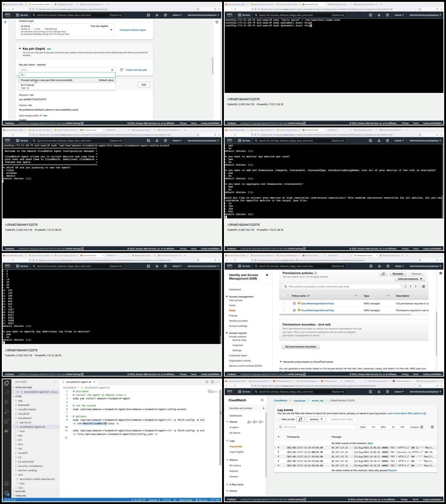Open help icon in CloudWatch panel header
Image resolution: width=446 pixels, height=504 pixels.
tap(388, 392)
